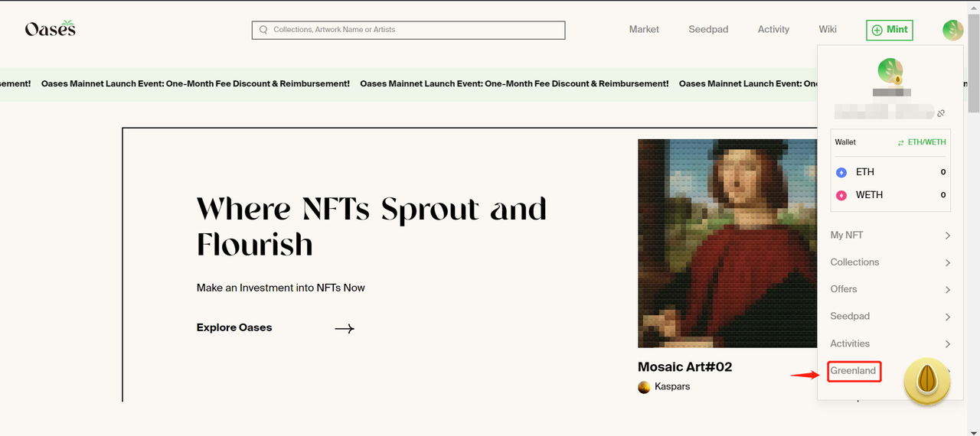Image resolution: width=980 pixels, height=436 pixels.
Task: Open the Mosaic Art portrait thumbnail
Action: pyautogui.click(x=727, y=243)
